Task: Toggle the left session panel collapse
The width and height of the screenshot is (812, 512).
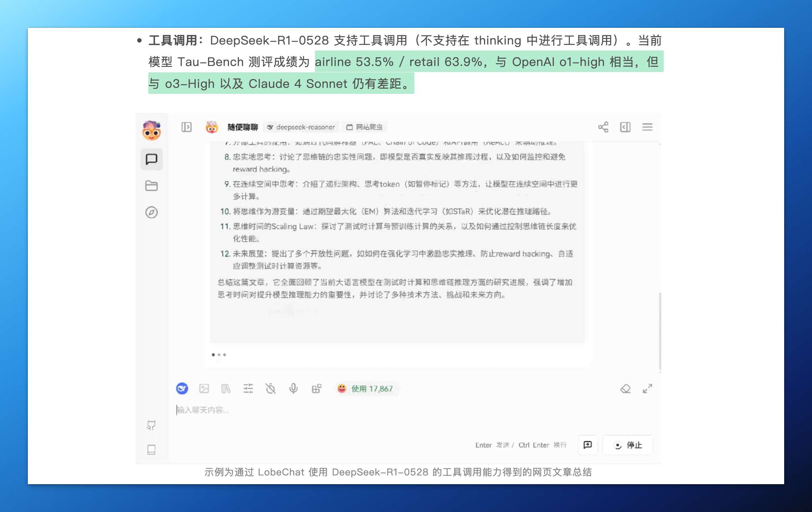Action: tap(186, 127)
